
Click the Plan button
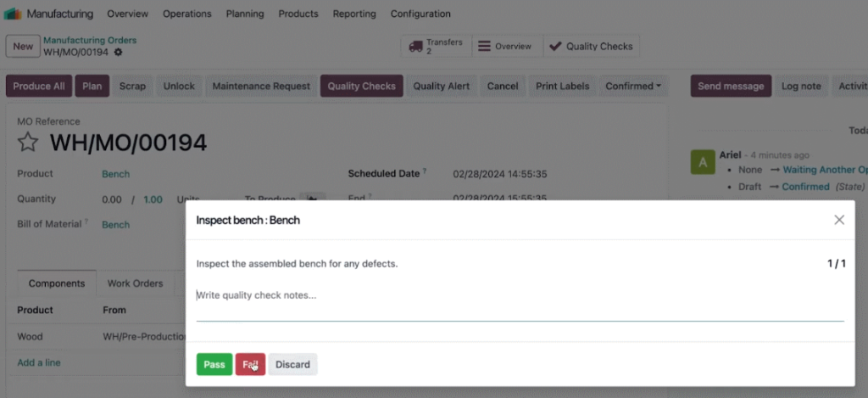point(92,86)
